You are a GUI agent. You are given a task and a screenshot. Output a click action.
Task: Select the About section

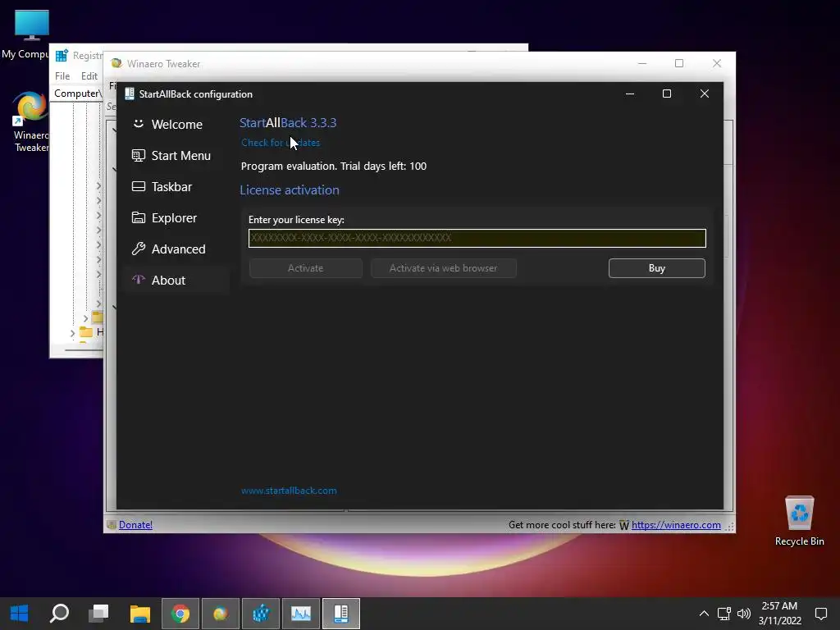point(176,281)
